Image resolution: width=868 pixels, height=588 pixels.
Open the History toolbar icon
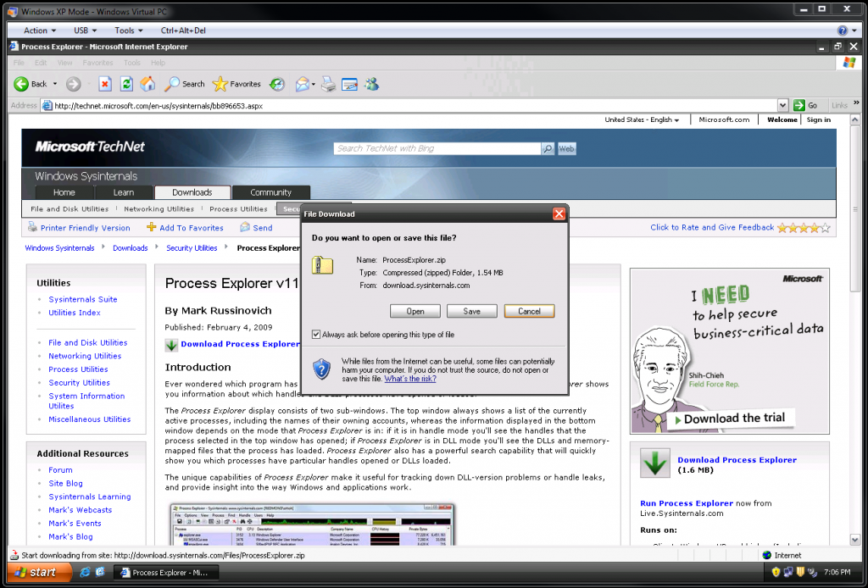[x=277, y=84]
